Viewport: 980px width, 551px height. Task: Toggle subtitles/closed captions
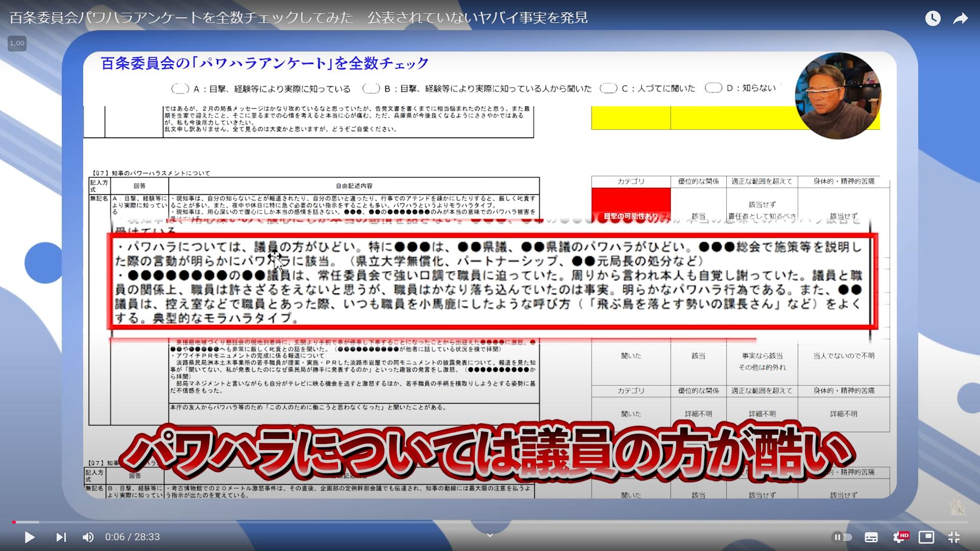[871, 537]
